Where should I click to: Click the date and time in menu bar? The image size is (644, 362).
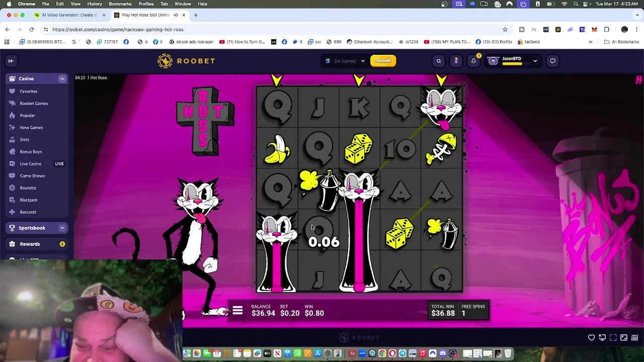tap(617, 4)
